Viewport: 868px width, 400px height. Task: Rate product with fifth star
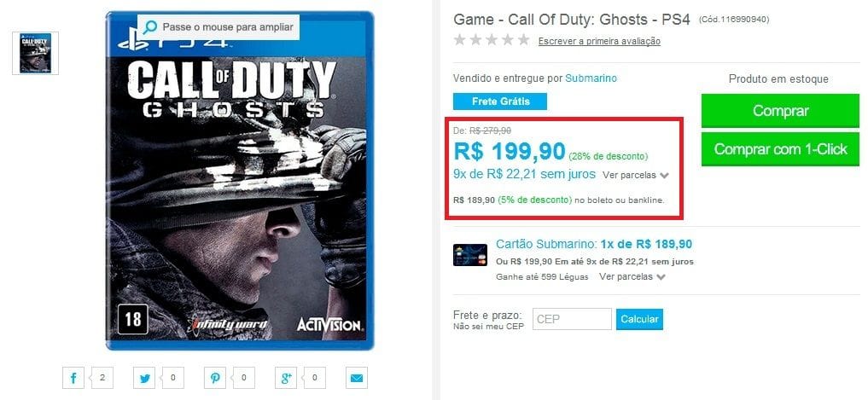click(524, 40)
